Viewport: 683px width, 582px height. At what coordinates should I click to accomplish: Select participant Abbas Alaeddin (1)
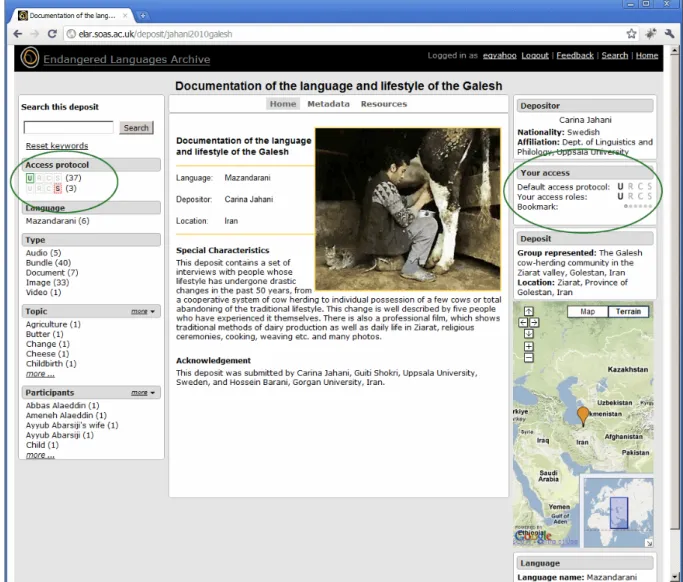coord(62,406)
